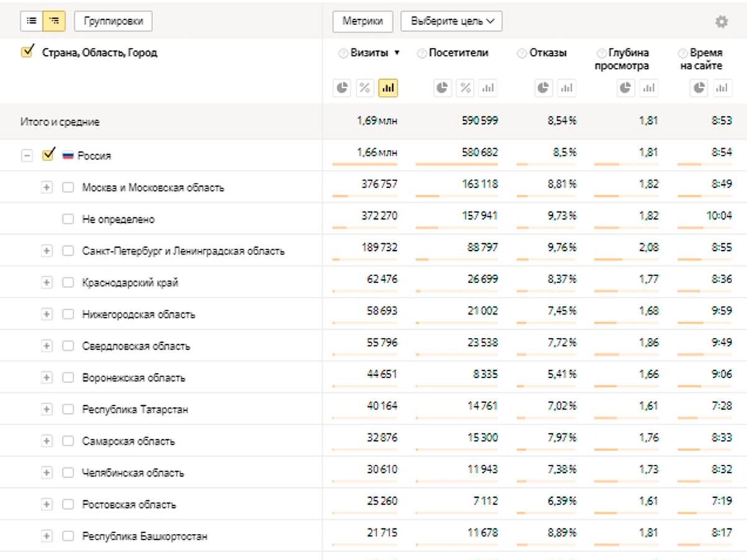Click the Посетители column header

click(458, 54)
